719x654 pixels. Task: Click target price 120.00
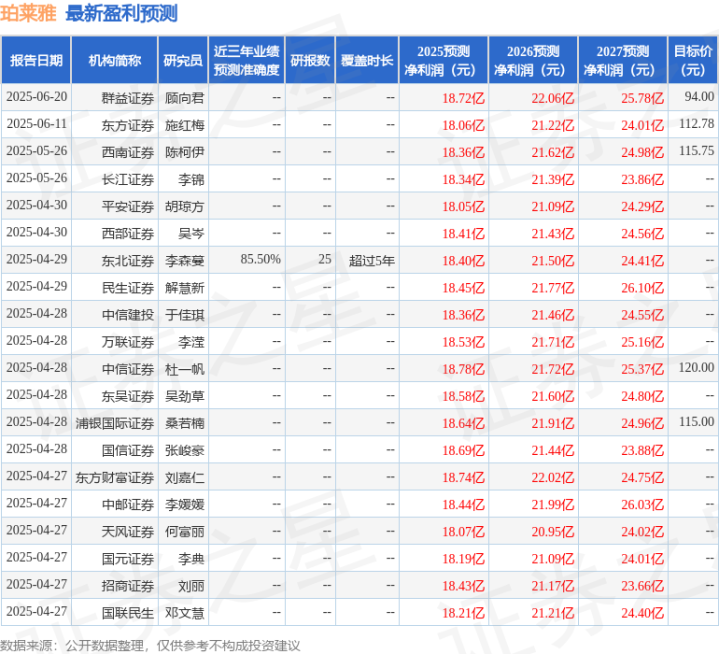[x=697, y=367]
